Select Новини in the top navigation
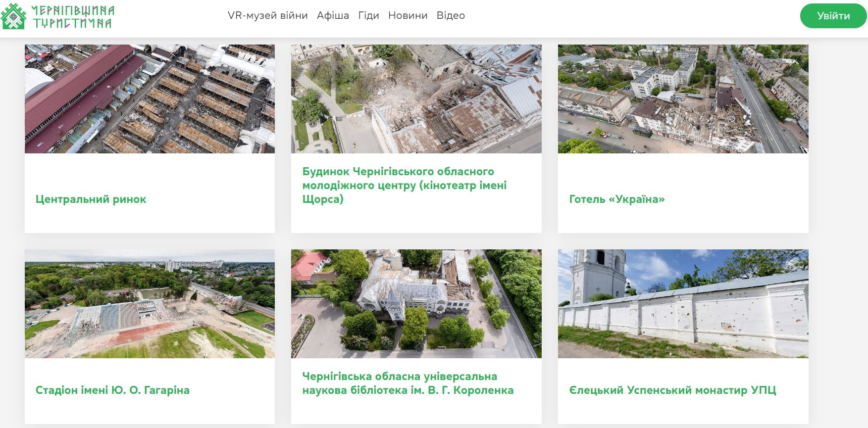Image resolution: width=868 pixels, height=428 pixels. pos(408,15)
